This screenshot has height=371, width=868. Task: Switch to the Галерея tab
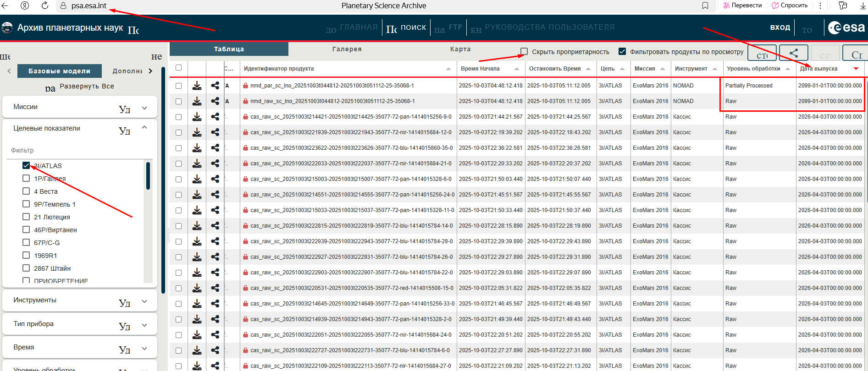click(347, 49)
